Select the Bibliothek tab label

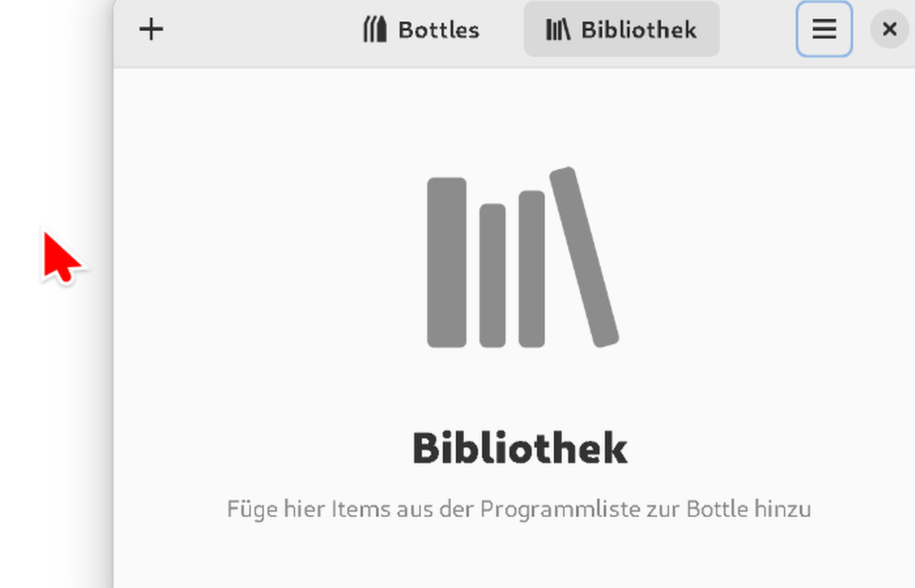point(639,29)
